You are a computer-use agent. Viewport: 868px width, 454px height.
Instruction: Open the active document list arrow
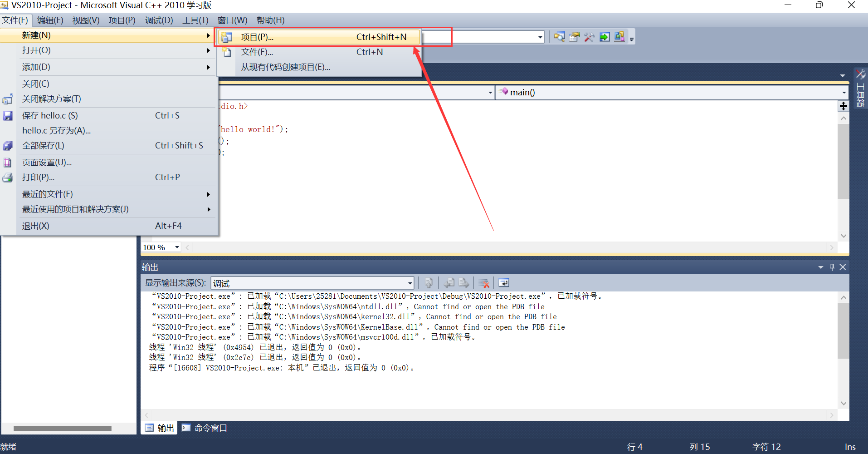(x=843, y=75)
